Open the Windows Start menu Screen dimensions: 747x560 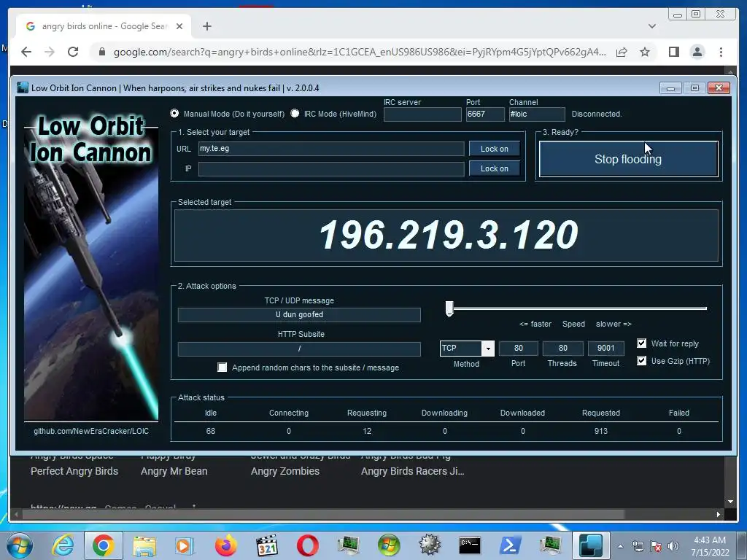[19, 545]
